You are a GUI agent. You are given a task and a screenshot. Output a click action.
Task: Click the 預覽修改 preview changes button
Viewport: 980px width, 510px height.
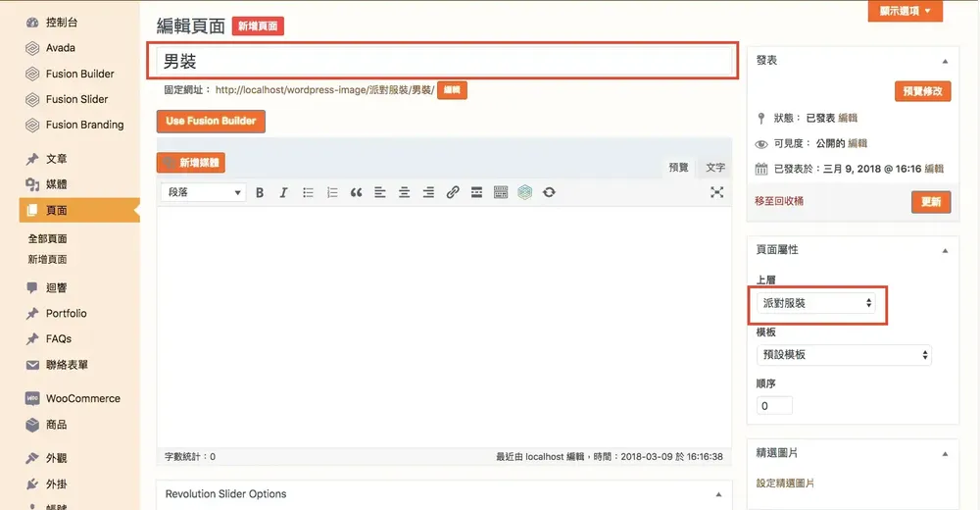[922, 91]
